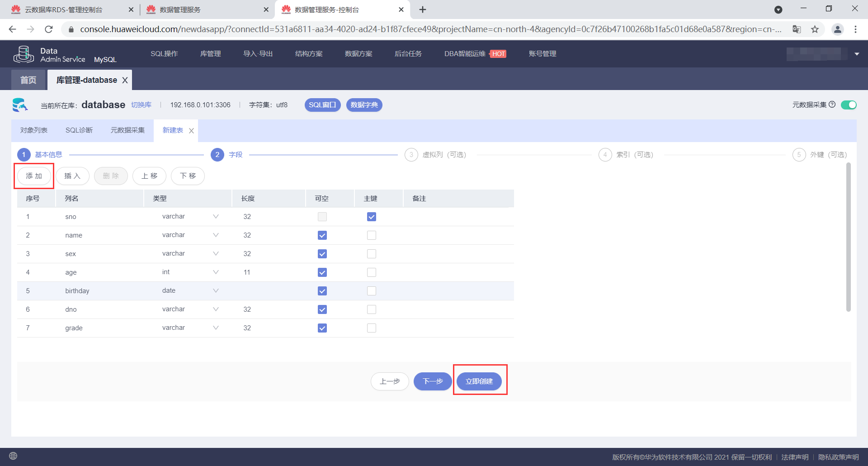
Task: Switch to the 对象列表 tab
Action: click(34, 130)
